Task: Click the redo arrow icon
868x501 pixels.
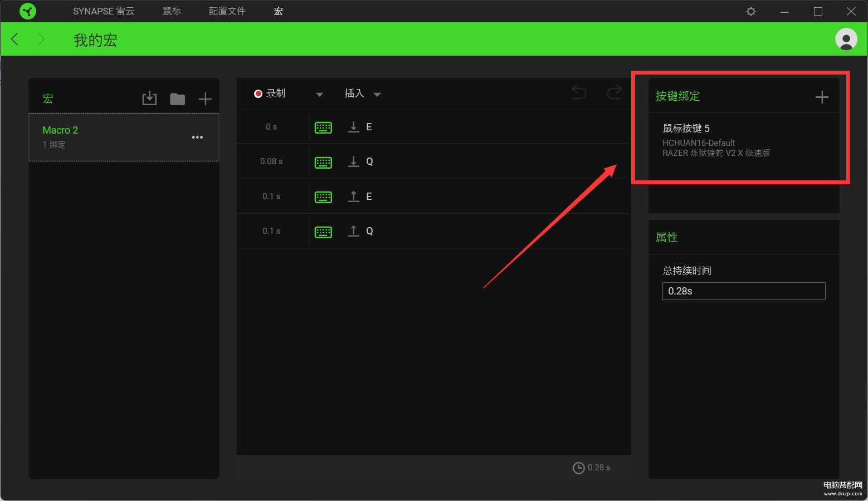Action: click(x=614, y=92)
